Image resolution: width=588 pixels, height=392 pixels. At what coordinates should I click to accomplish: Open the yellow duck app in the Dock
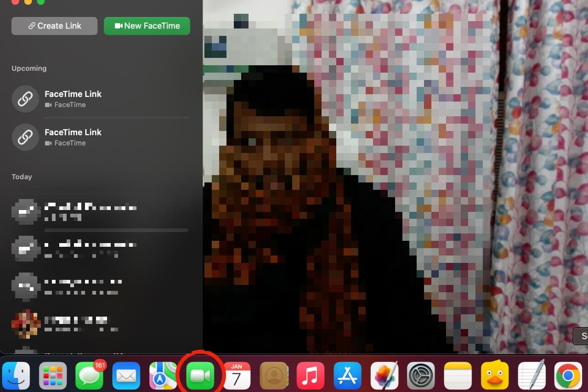495,375
